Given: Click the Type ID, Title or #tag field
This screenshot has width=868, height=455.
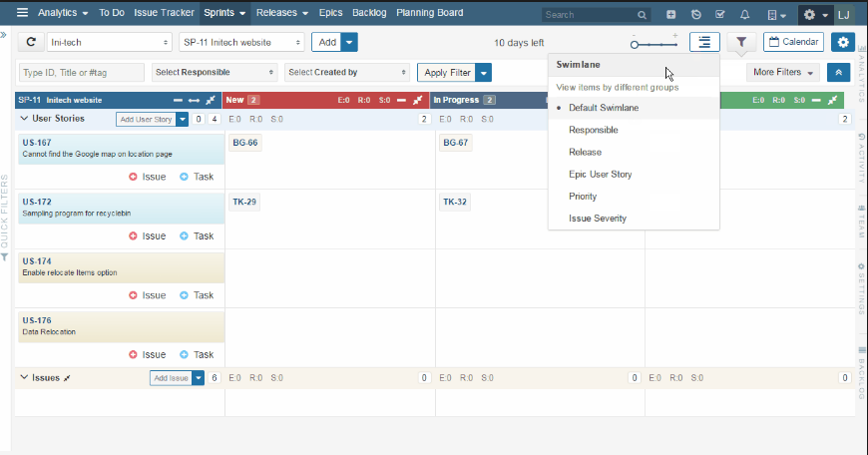Looking at the screenshot, I should pyautogui.click(x=82, y=73).
